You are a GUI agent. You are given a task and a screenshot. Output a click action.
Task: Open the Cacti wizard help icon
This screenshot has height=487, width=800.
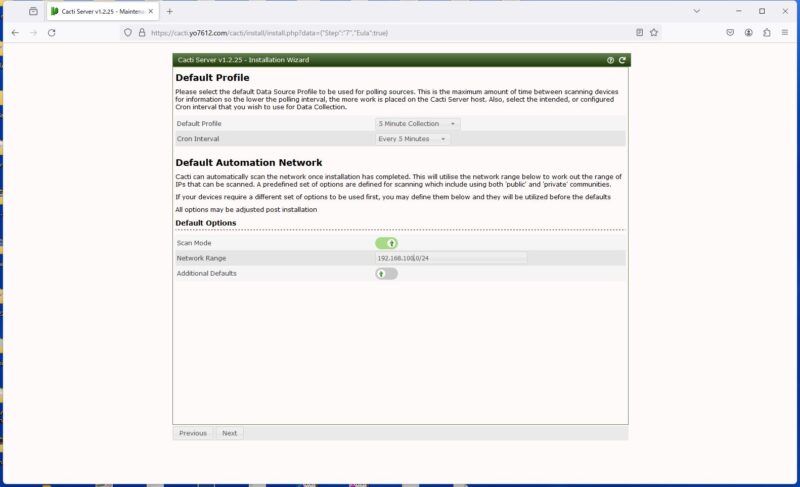610,60
